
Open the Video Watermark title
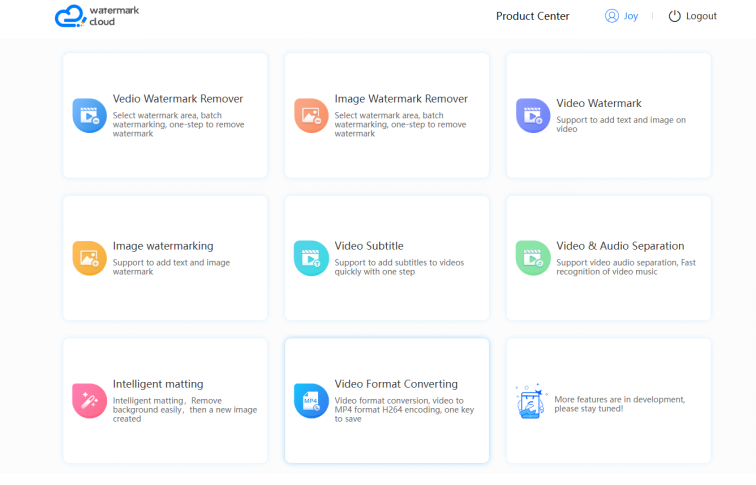click(599, 103)
